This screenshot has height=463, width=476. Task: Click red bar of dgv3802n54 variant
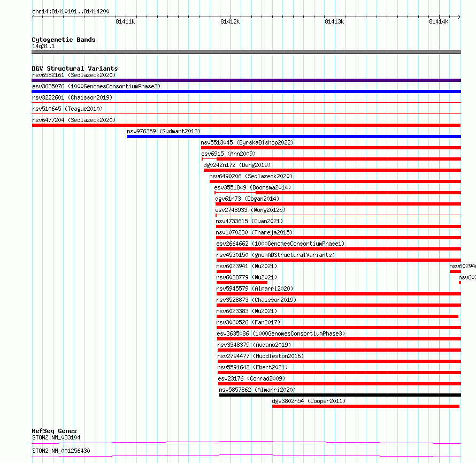pos(366,406)
